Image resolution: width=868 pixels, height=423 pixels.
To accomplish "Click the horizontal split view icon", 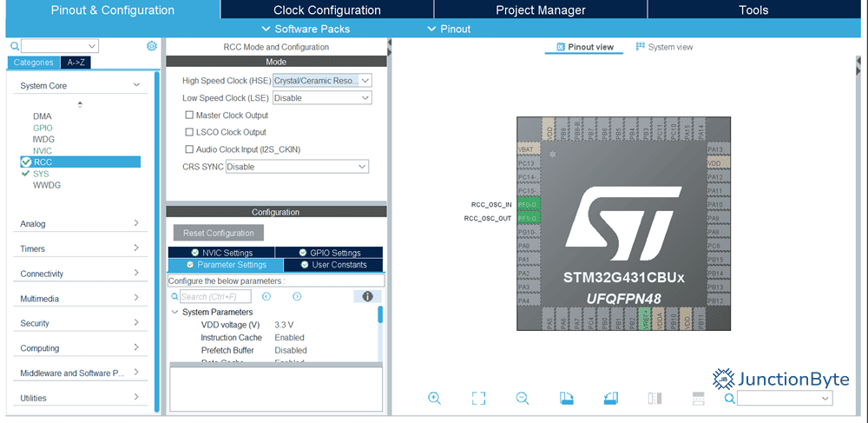I will pos(698,398).
